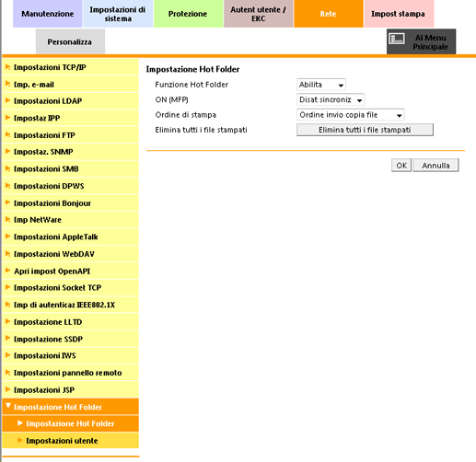Image resolution: width=476 pixels, height=462 pixels.
Task: Click arrow icon beside Impostazioni AppleTalk
Action: (x=8, y=237)
